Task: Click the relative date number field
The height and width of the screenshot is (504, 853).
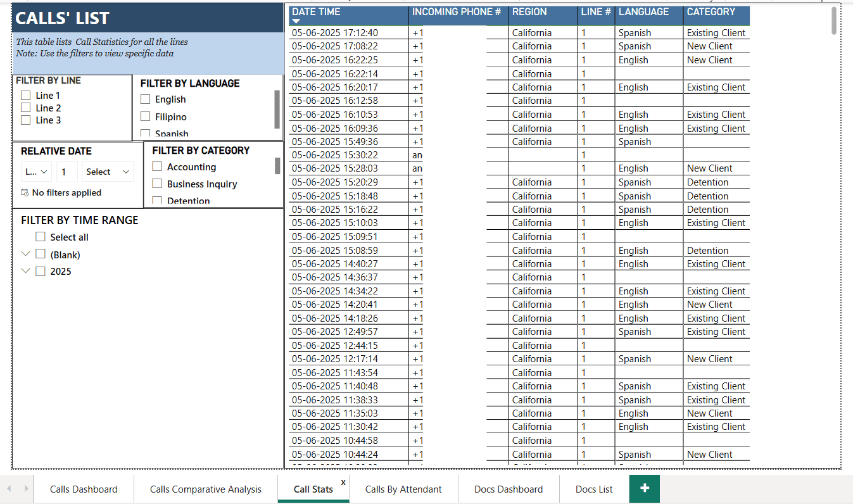Action: click(67, 172)
